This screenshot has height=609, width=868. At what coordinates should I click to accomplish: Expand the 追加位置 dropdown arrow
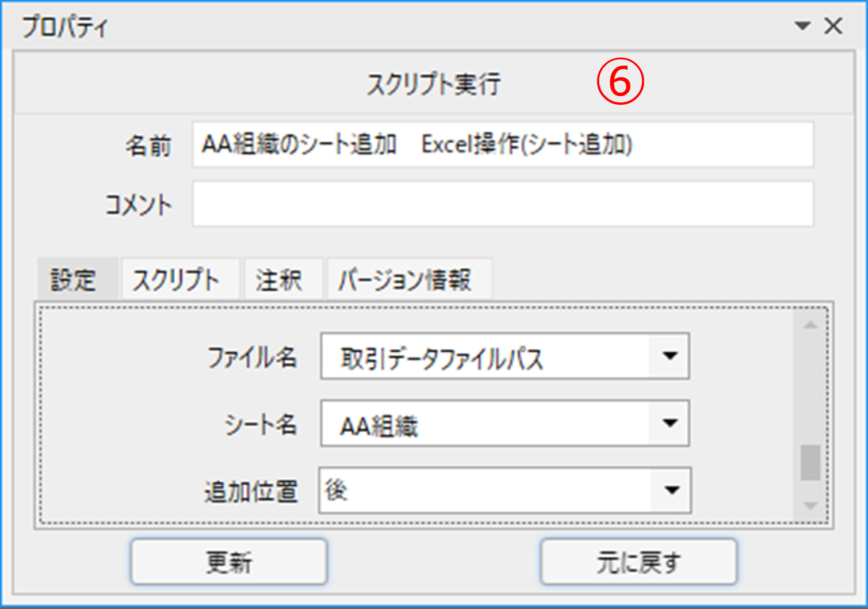671,490
